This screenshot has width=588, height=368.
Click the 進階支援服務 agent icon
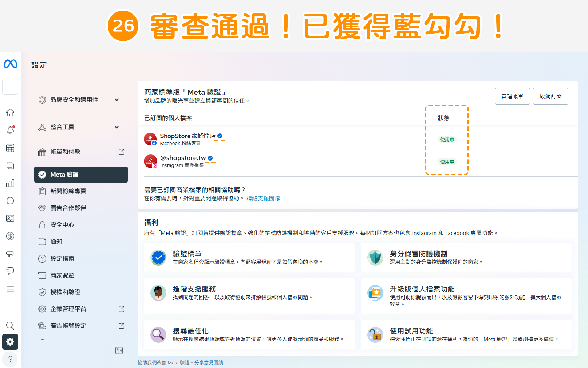coord(158,293)
